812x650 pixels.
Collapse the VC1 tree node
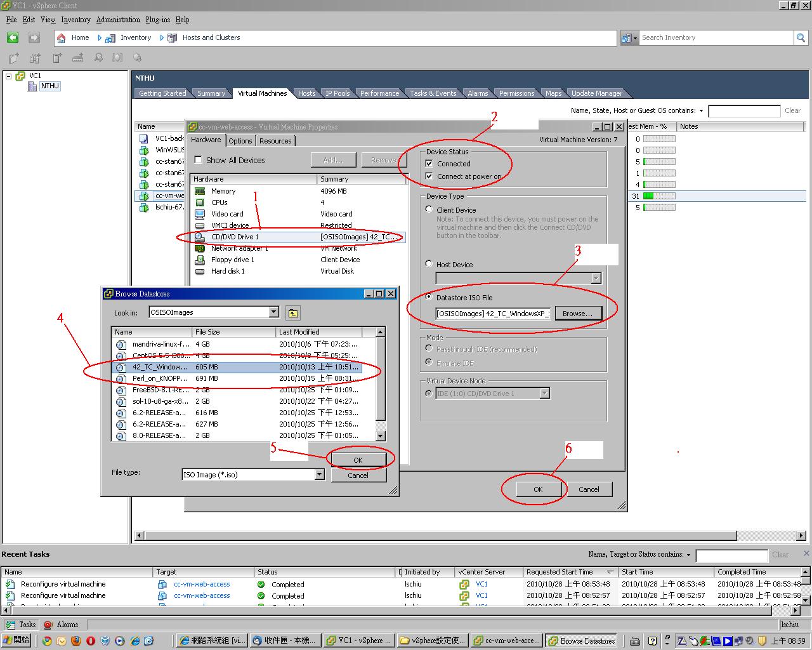(x=9, y=76)
